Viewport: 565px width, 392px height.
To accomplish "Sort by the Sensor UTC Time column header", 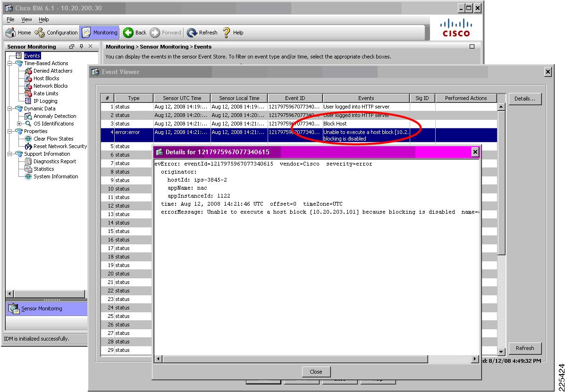I will pyautogui.click(x=182, y=98).
